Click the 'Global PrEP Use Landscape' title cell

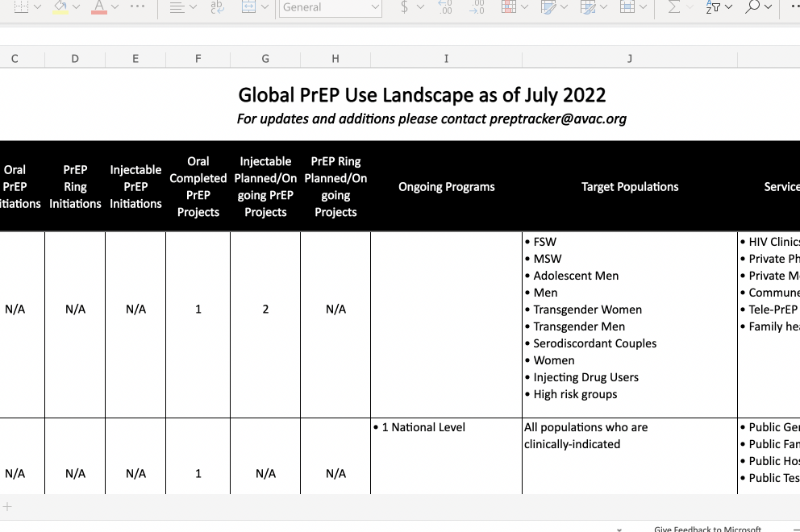point(422,95)
